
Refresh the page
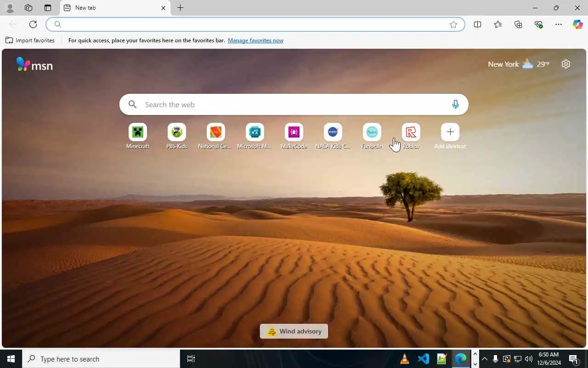point(33,24)
